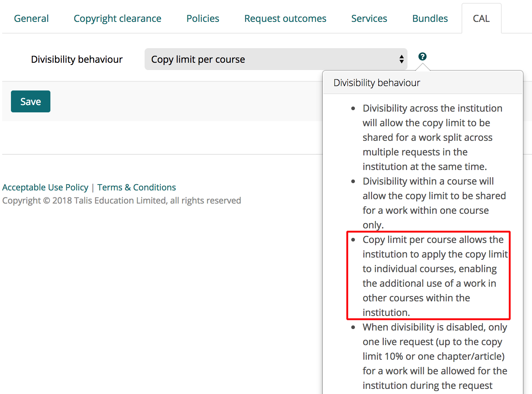Go to the Request outcomes tab
The width and height of the screenshot is (532, 394).
click(285, 19)
